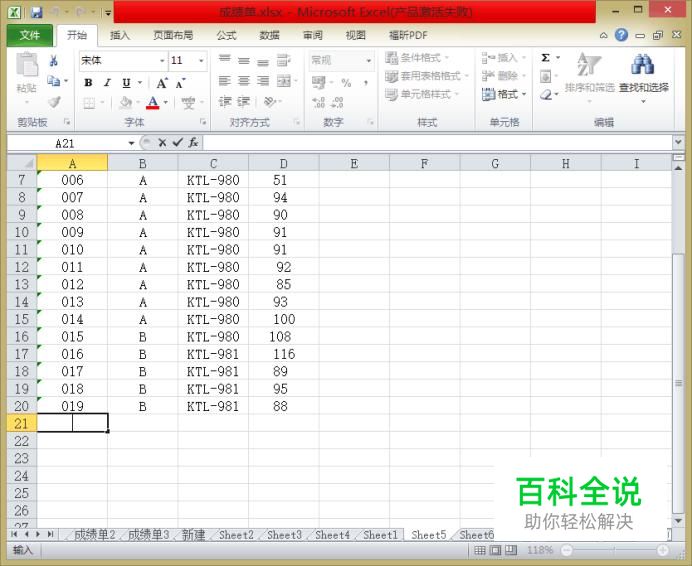Switch to the 视图 ribbon tab
Screen dimensions: 692x566
click(x=355, y=35)
